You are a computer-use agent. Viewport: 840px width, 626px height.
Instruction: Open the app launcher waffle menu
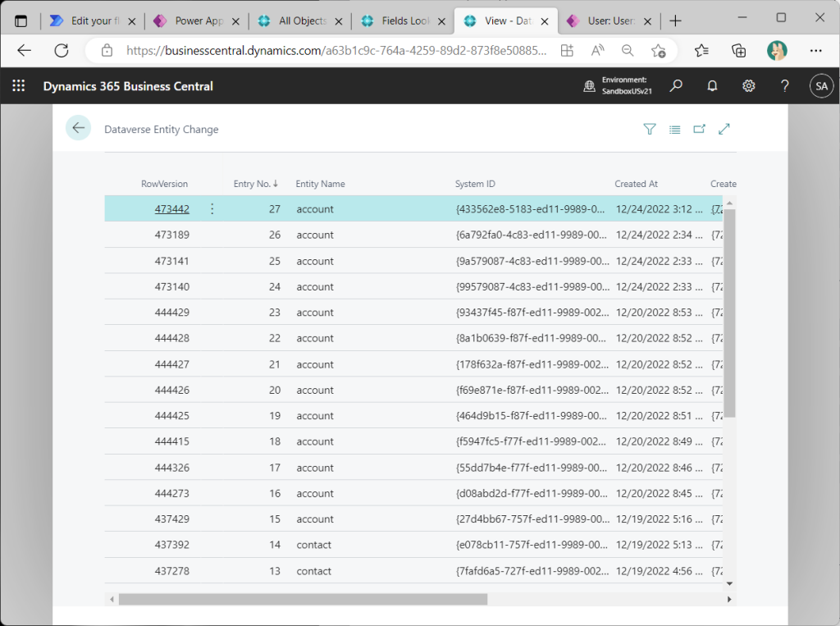[18, 86]
